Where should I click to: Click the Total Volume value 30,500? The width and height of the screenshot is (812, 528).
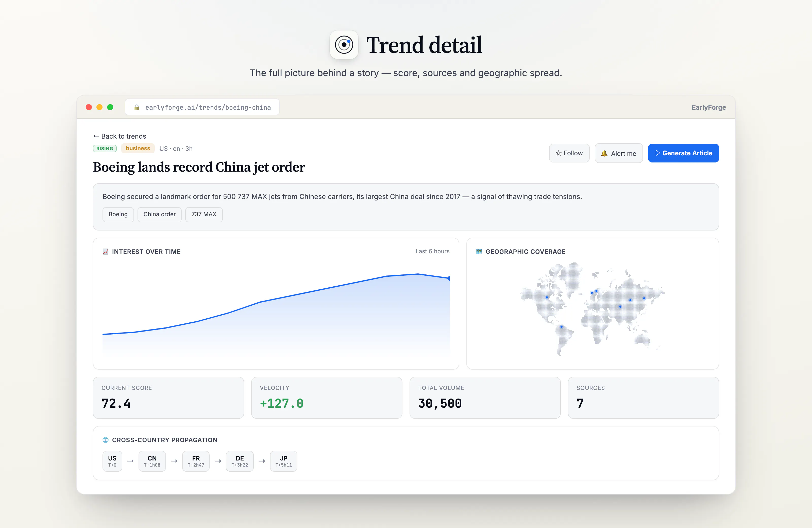pyautogui.click(x=440, y=403)
